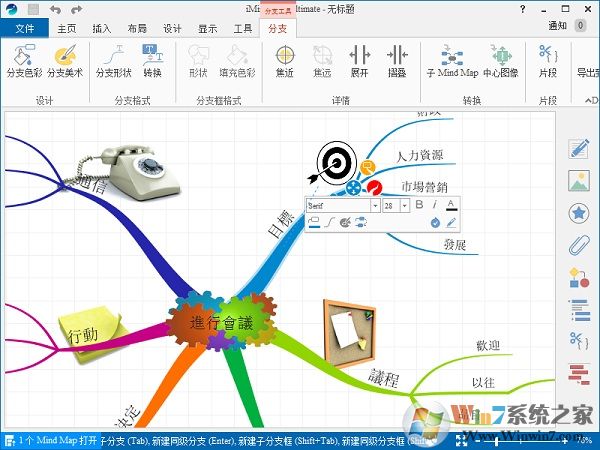Open the outline list panel in sidebar
The height and width of the screenshot is (450, 600).
[579, 310]
